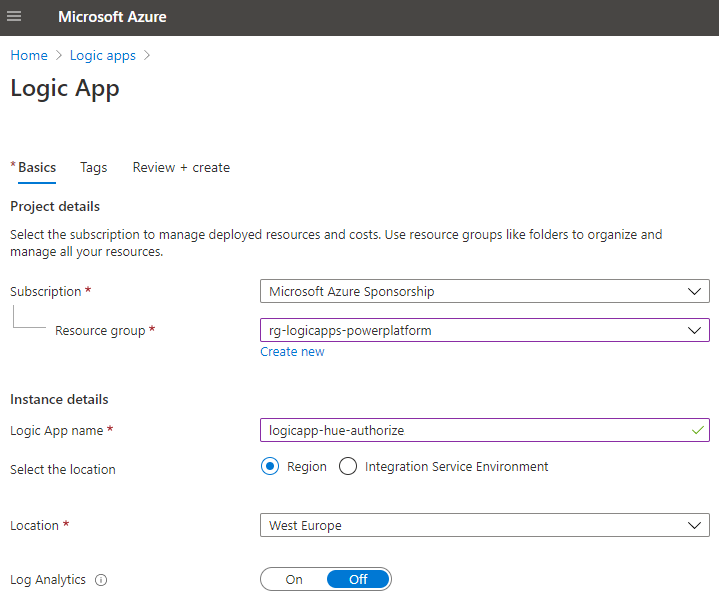Click the Log Analytics label
Viewport: 719px width, 603px height.
(x=48, y=580)
